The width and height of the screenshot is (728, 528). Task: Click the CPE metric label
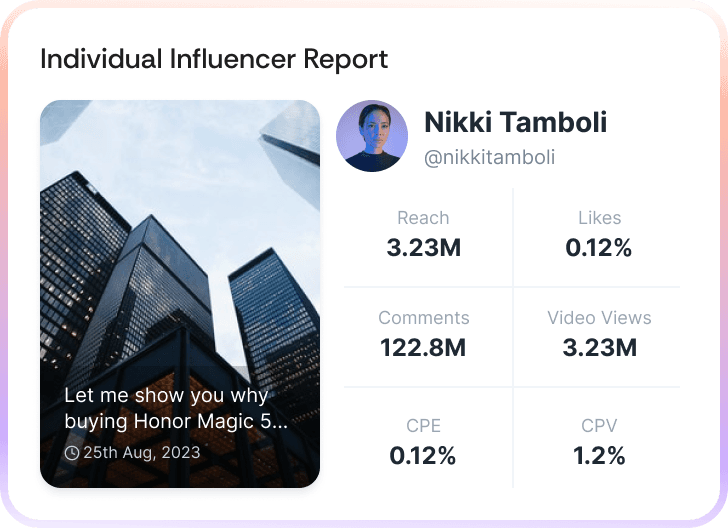coord(423,426)
